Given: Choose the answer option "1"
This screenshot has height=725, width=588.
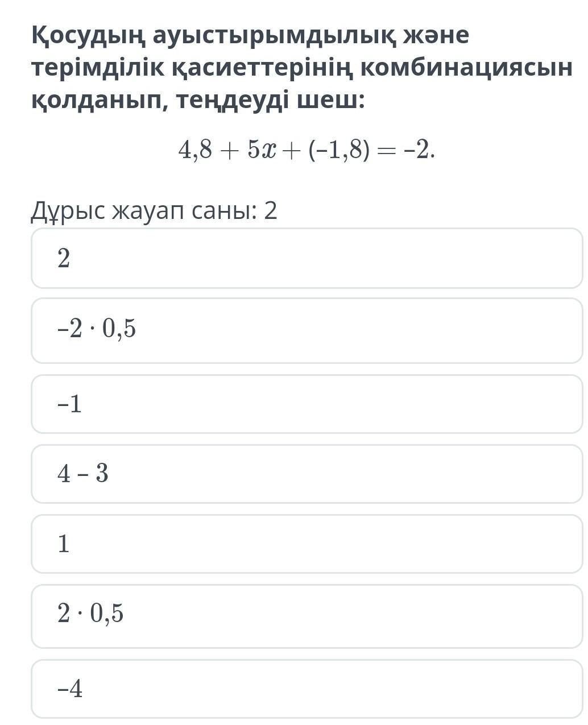Looking at the screenshot, I should point(307,544).
